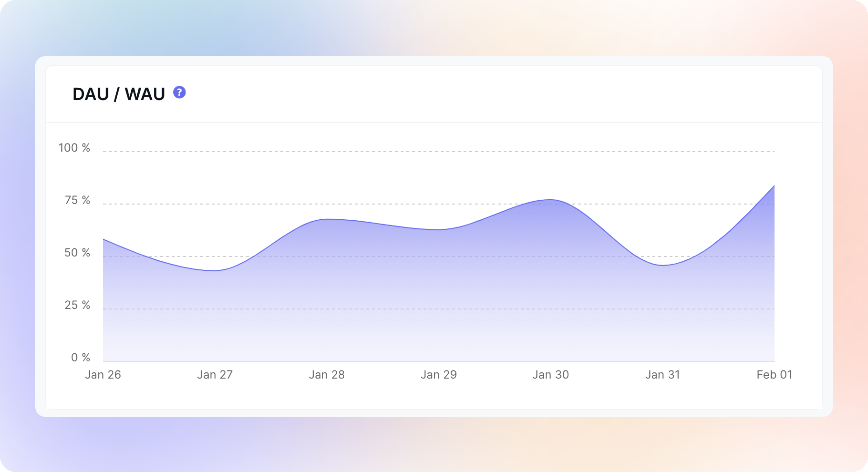Image resolution: width=868 pixels, height=472 pixels.
Task: Click the curve's start point above Jan 26
Action: (x=103, y=240)
